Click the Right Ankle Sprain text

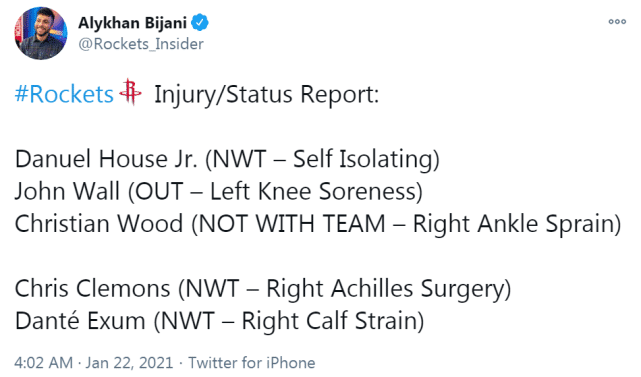tap(513, 224)
